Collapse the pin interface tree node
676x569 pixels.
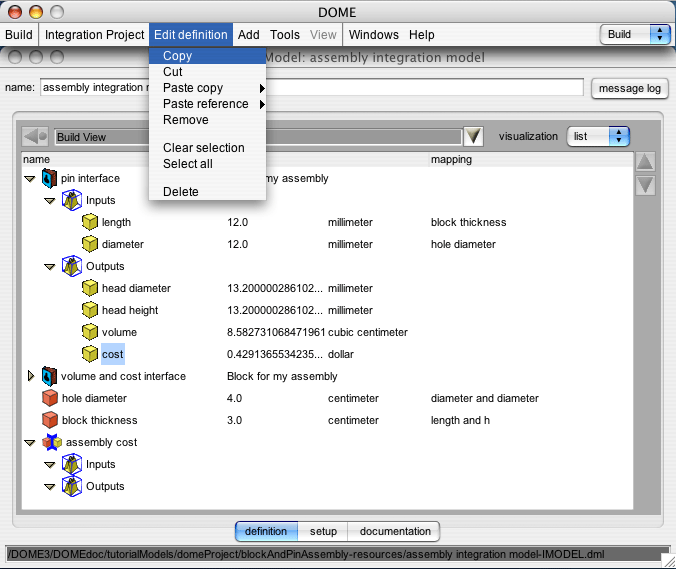pyautogui.click(x=30, y=179)
